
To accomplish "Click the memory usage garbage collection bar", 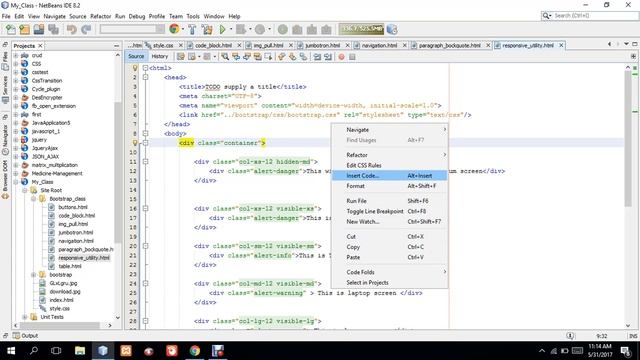I will [x=362, y=29].
